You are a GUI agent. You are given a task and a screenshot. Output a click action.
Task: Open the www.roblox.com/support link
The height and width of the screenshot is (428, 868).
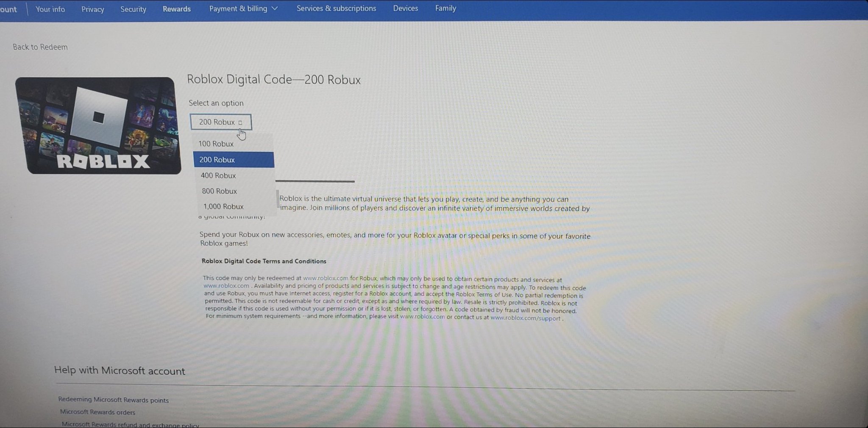coord(526,318)
